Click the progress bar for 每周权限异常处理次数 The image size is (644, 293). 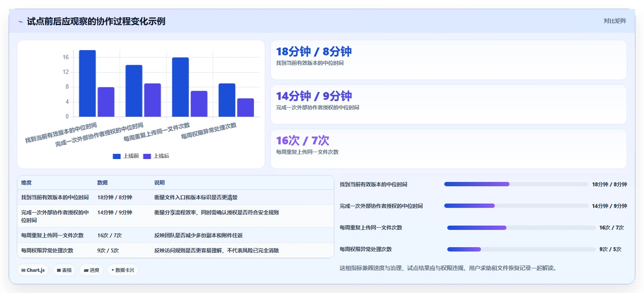click(x=521, y=249)
